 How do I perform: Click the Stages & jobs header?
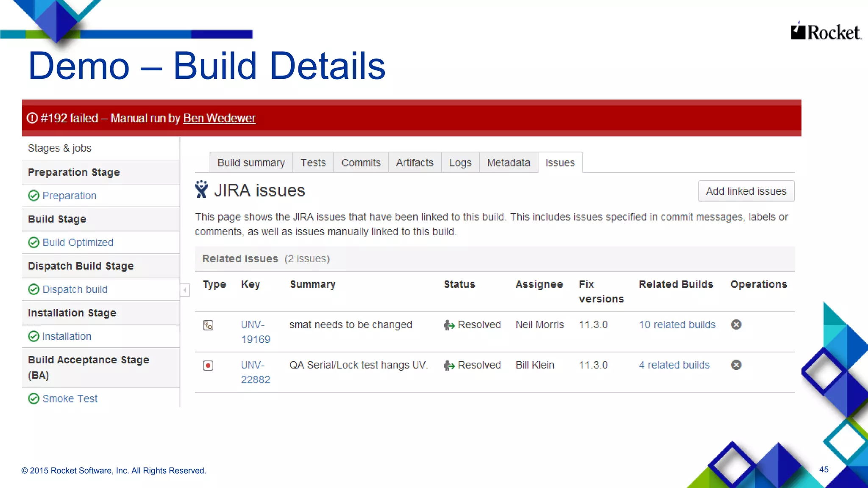click(x=60, y=148)
